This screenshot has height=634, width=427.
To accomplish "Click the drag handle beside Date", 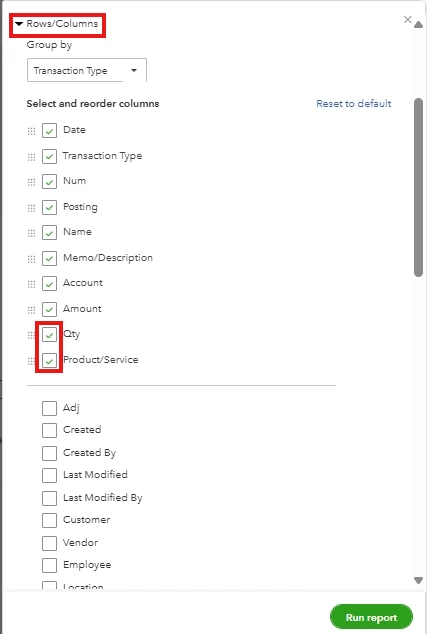I will point(32,131).
